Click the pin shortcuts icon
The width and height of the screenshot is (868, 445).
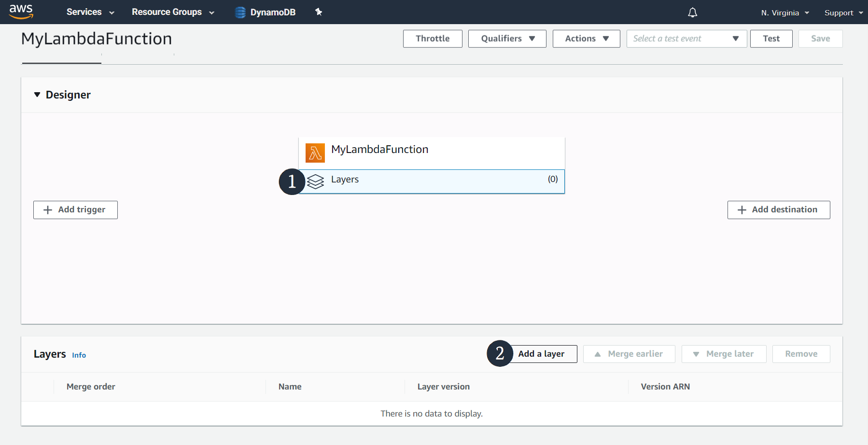[319, 12]
